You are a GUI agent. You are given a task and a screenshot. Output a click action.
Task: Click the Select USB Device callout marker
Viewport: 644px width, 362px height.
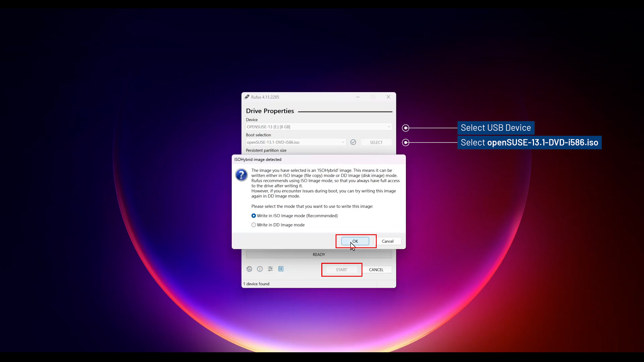tap(406, 128)
